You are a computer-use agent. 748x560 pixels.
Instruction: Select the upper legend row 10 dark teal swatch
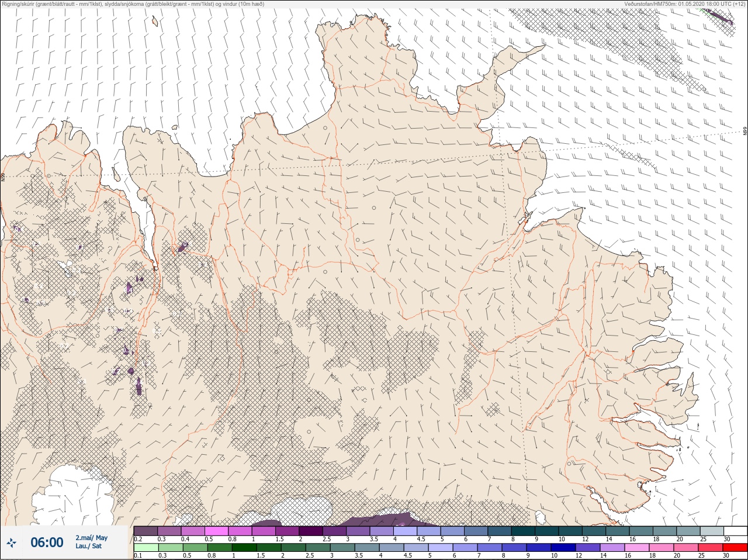click(x=572, y=531)
